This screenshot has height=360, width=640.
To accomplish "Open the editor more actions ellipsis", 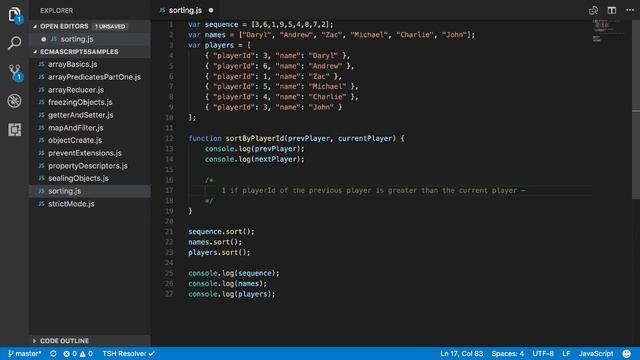I will (630, 10).
